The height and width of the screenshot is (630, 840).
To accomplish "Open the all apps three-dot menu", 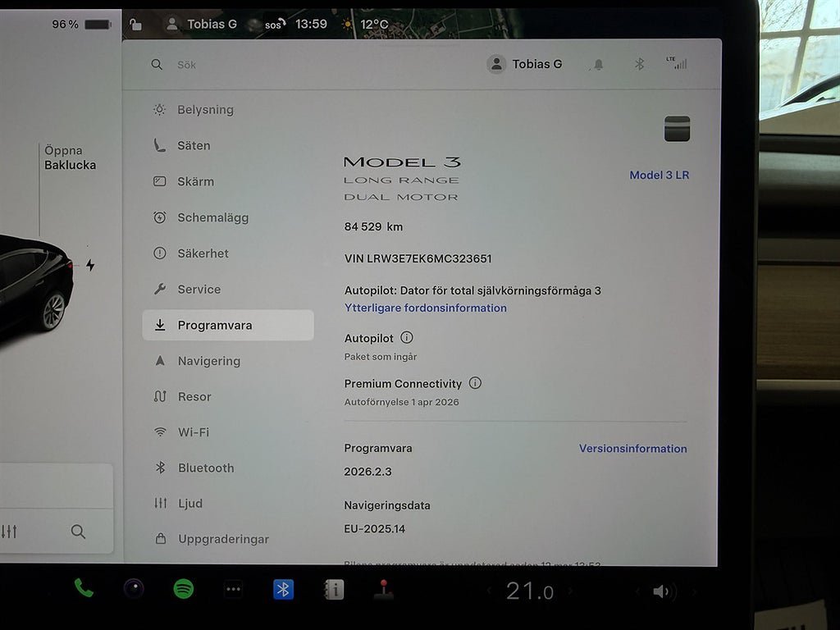I will click(x=234, y=590).
